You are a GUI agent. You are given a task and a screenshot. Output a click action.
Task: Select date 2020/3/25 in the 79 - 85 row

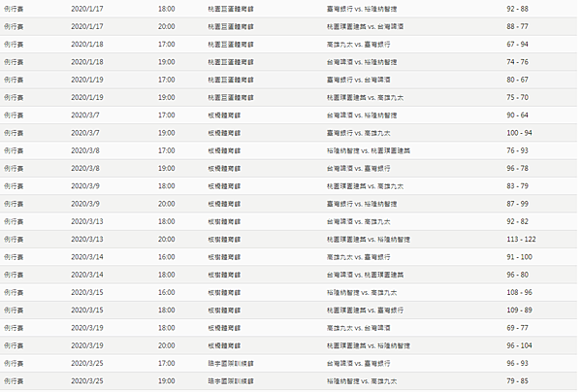pos(87,381)
